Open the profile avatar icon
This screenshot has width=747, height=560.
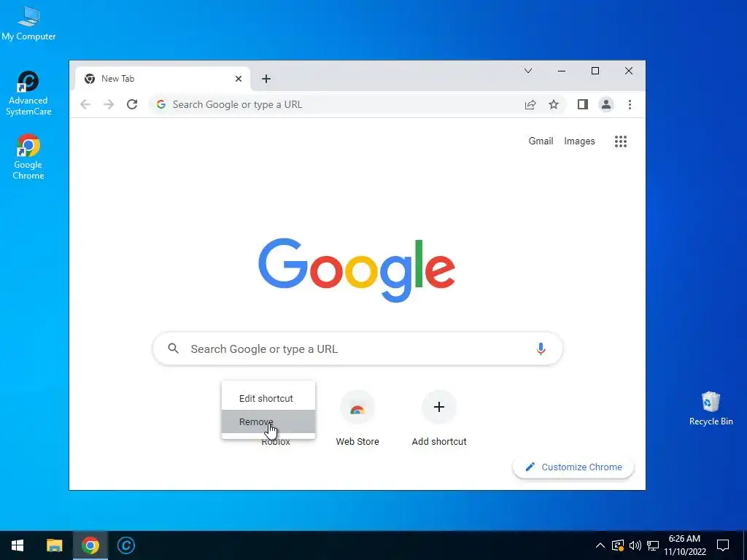point(606,104)
